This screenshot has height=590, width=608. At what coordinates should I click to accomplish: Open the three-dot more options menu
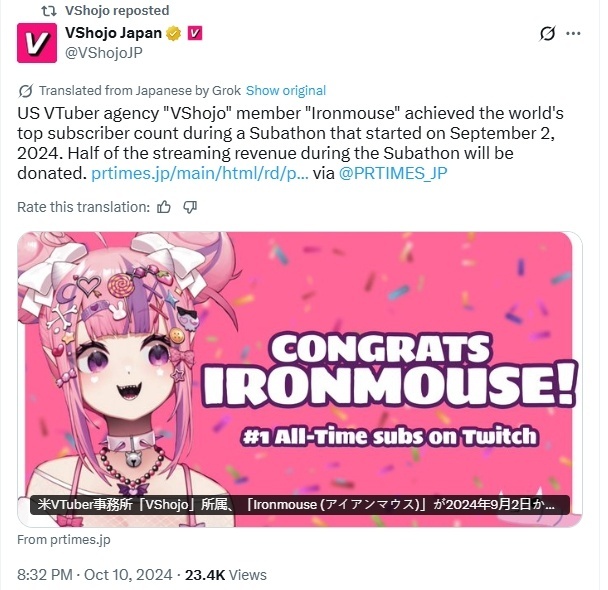tap(573, 33)
